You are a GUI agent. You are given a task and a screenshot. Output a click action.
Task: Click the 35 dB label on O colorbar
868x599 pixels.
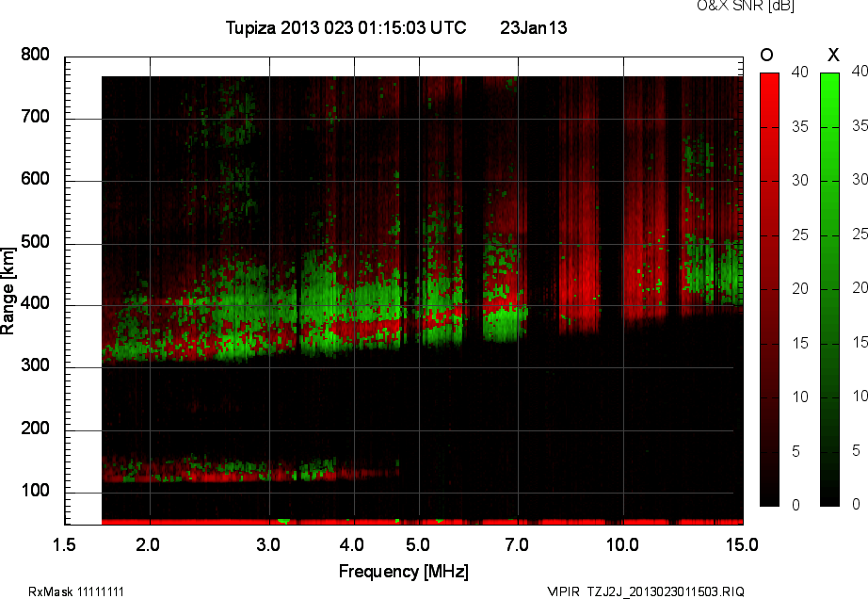click(x=800, y=127)
